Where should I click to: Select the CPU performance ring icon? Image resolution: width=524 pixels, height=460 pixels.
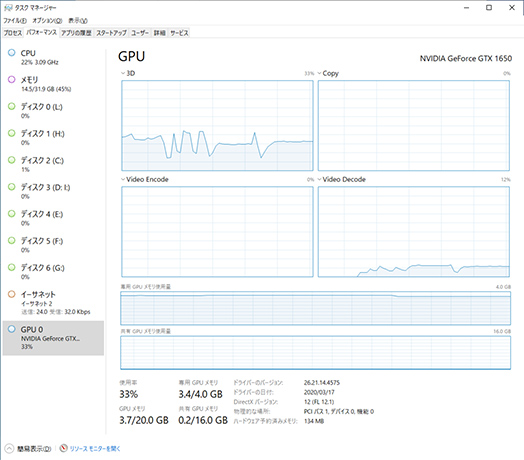12,52
